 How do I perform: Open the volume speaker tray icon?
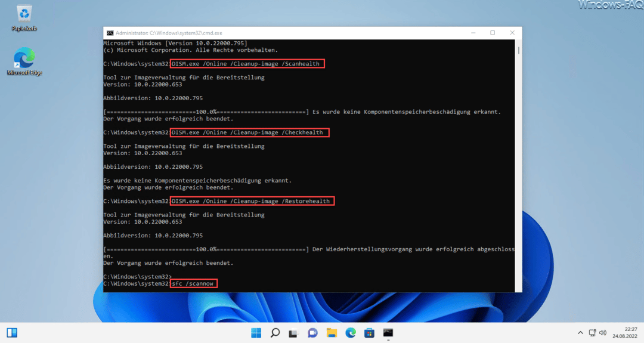point(602,333)
